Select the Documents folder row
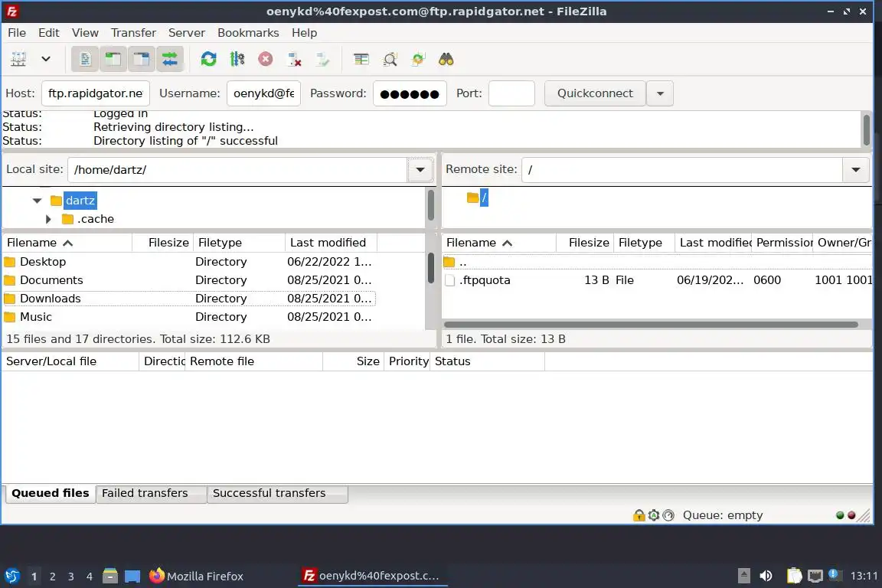 pyautogui.click(x=188, y=280)
